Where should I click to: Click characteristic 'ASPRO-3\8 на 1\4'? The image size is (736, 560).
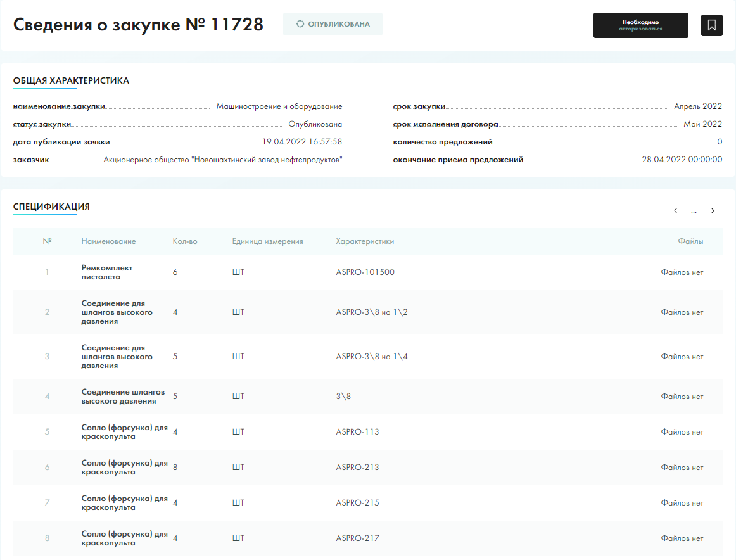coord(372,357)
